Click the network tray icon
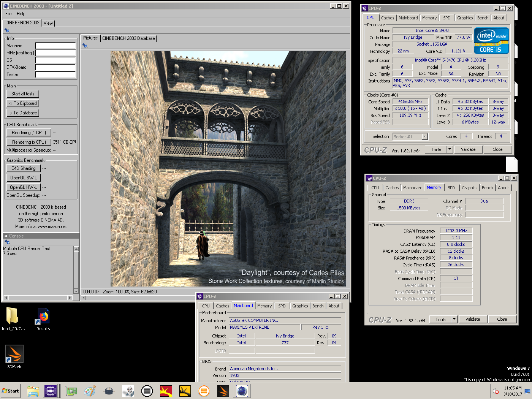The image size is (532, 399). (x=527, y=391)
